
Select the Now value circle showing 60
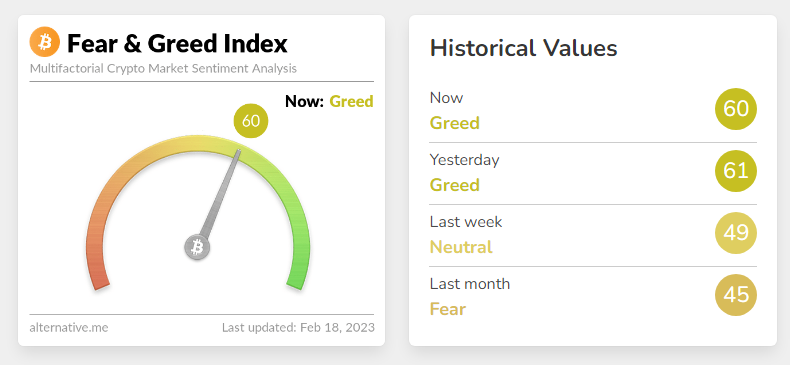(736, 109)
